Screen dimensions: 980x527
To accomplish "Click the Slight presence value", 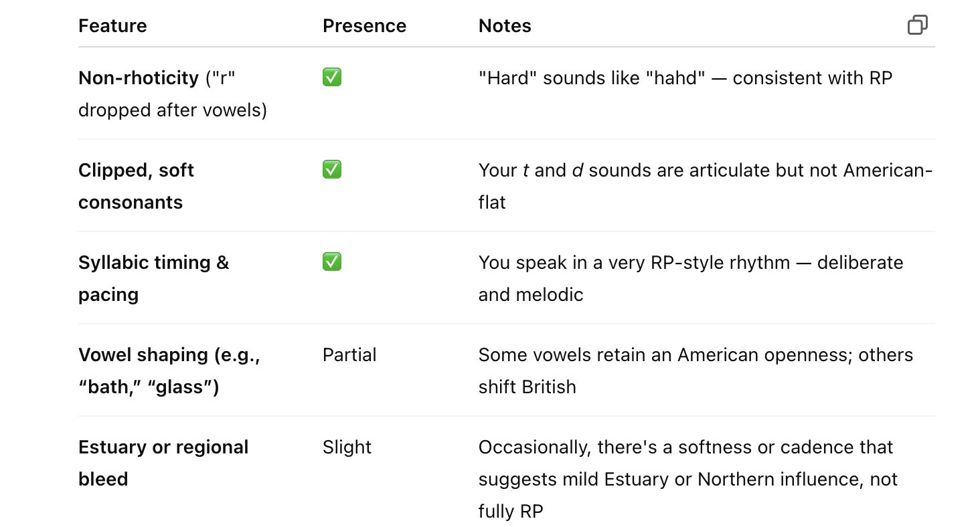I will [347, 447].
